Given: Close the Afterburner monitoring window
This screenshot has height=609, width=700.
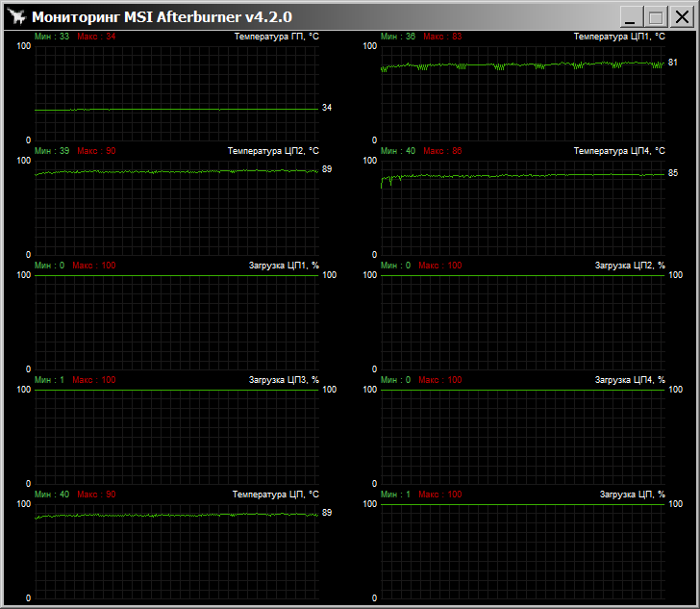Looking at the screenshot, I should pos(679,17).
